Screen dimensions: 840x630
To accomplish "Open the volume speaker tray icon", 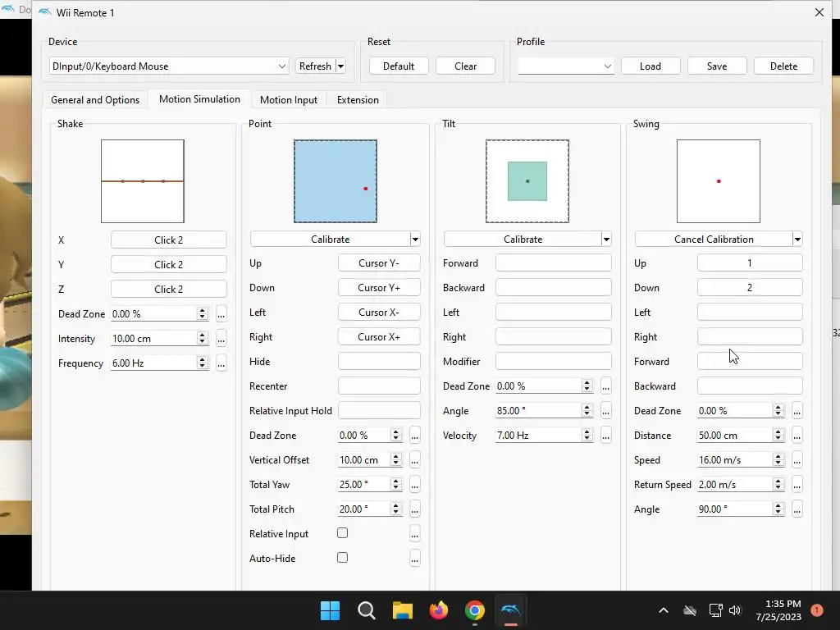I will (x=735, y=610).
